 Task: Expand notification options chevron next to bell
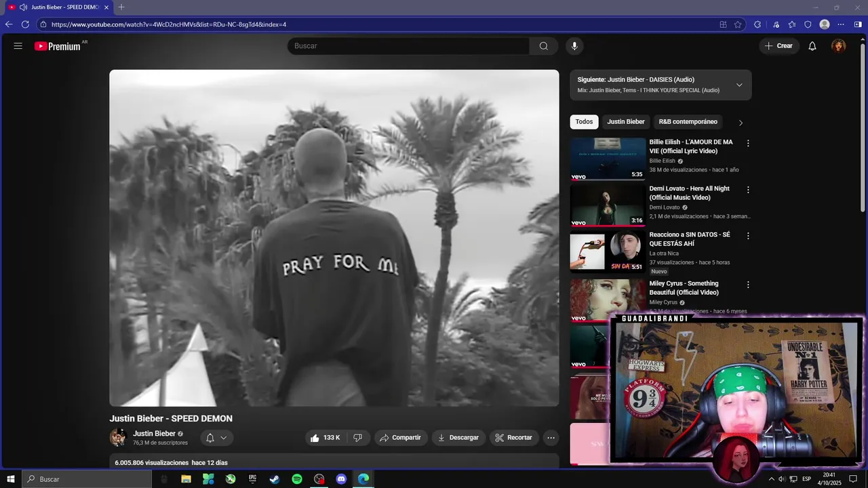[224, 438]
